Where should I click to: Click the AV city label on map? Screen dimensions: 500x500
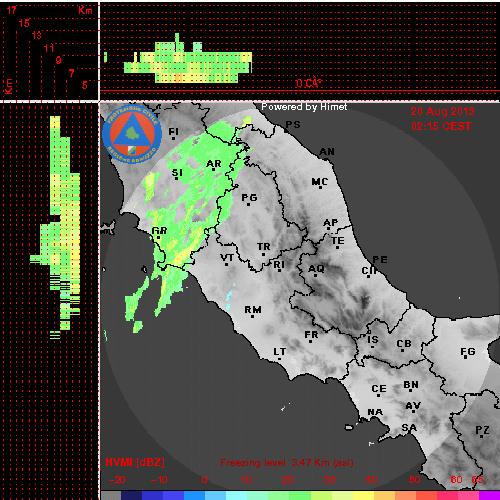click(x=413, y=406)
